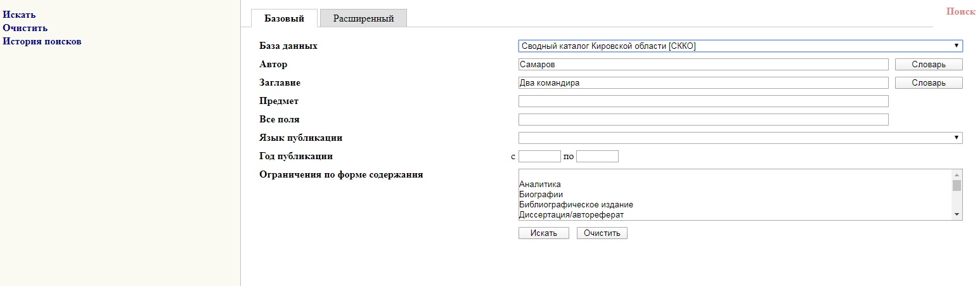
Task: Switch to the Расширенный tab
Action: pyautogui.click(x=363, y=18)
